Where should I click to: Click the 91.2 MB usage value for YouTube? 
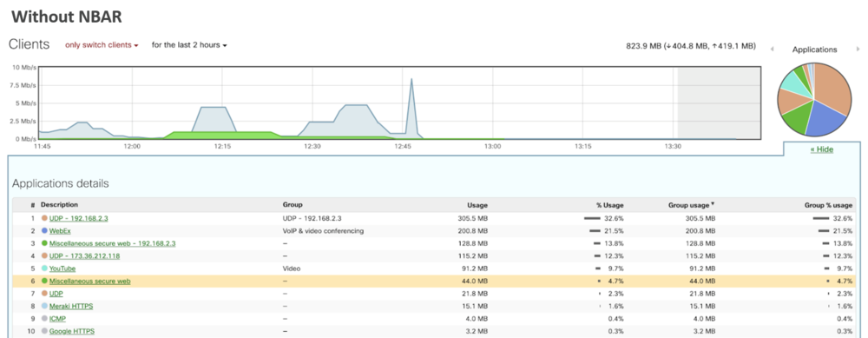point(475,268)
